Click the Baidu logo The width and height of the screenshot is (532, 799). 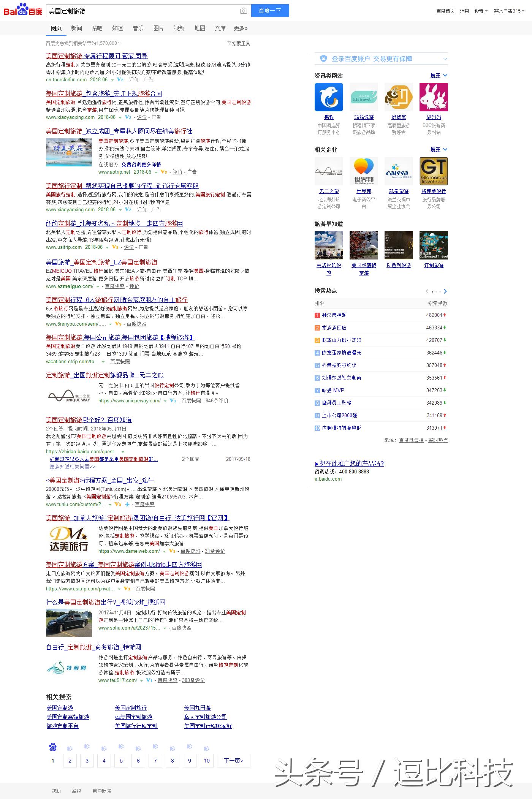coord(23,9)
